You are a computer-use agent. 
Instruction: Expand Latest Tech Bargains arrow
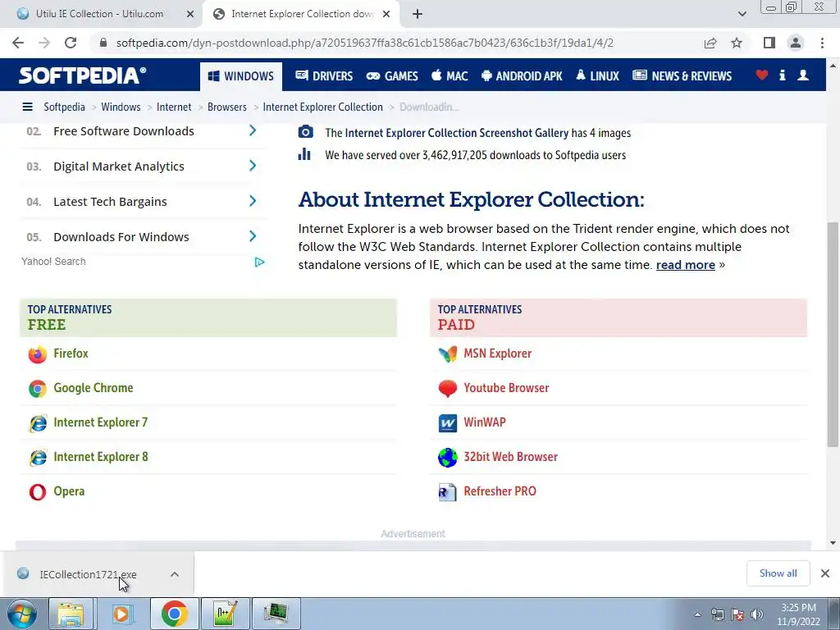coord(253,202)
